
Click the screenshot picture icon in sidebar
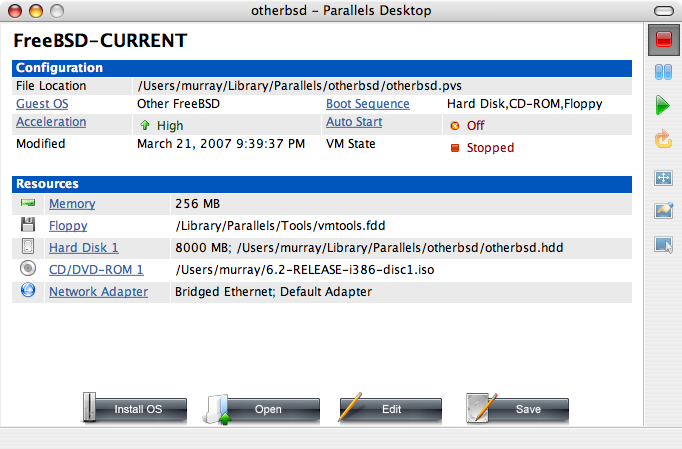pyautogui.click(x=662, y=211)
